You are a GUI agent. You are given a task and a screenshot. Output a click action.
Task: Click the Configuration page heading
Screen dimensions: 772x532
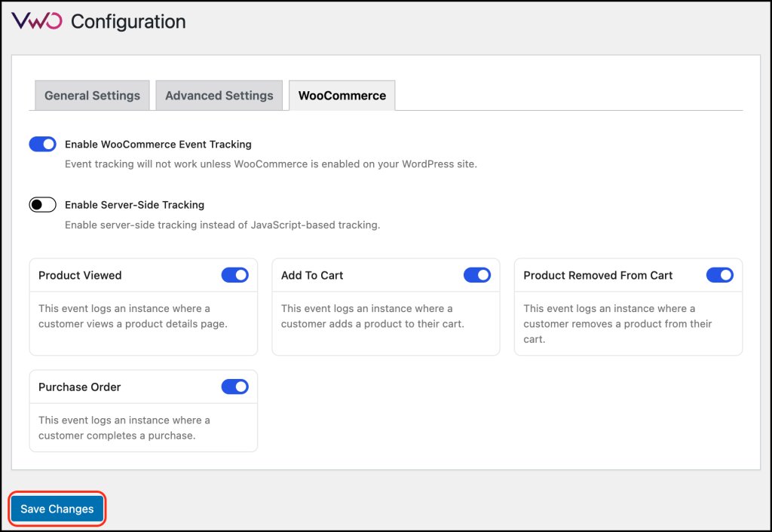point(128,22)
